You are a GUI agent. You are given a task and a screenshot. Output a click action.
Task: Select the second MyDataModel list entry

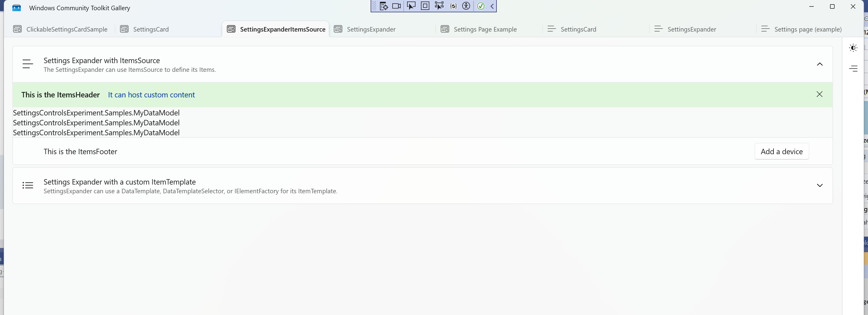point(96,123)
